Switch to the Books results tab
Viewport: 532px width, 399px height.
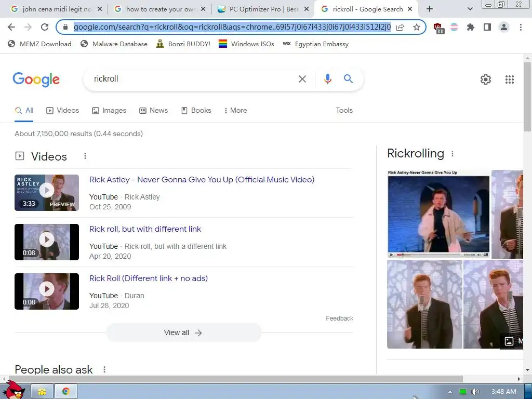pos(196,110)
